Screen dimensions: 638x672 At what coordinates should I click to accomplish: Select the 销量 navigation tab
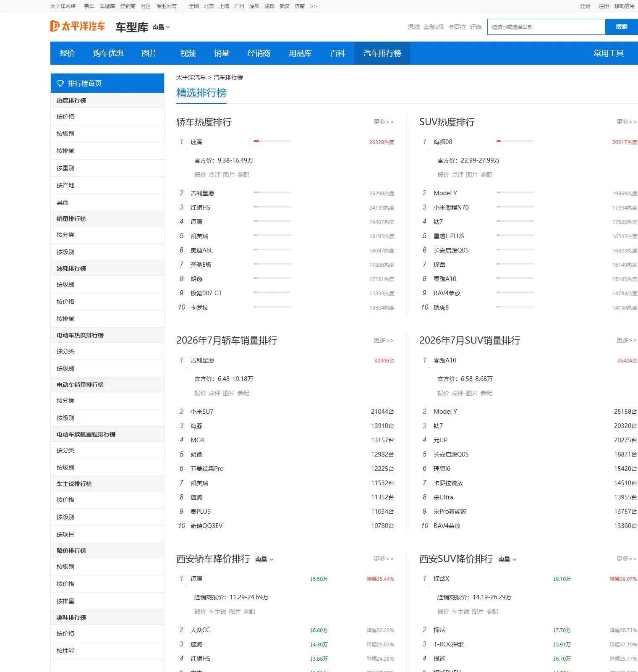222,53
